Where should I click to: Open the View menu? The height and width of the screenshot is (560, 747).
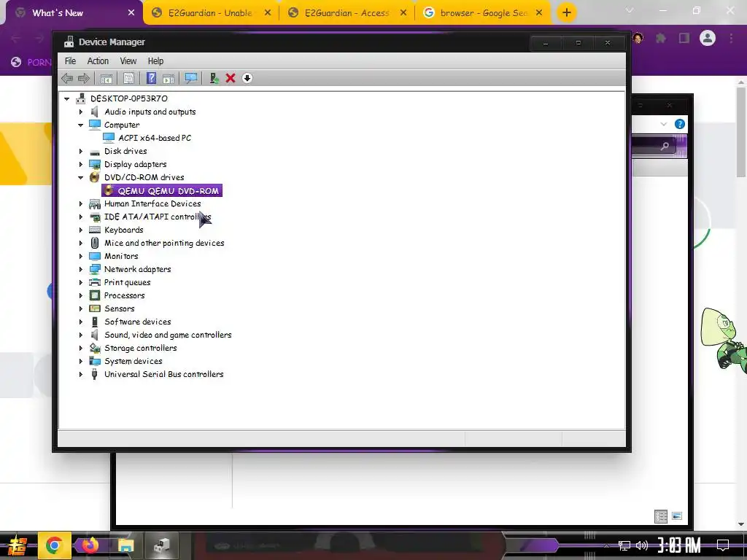pos(128,61)
